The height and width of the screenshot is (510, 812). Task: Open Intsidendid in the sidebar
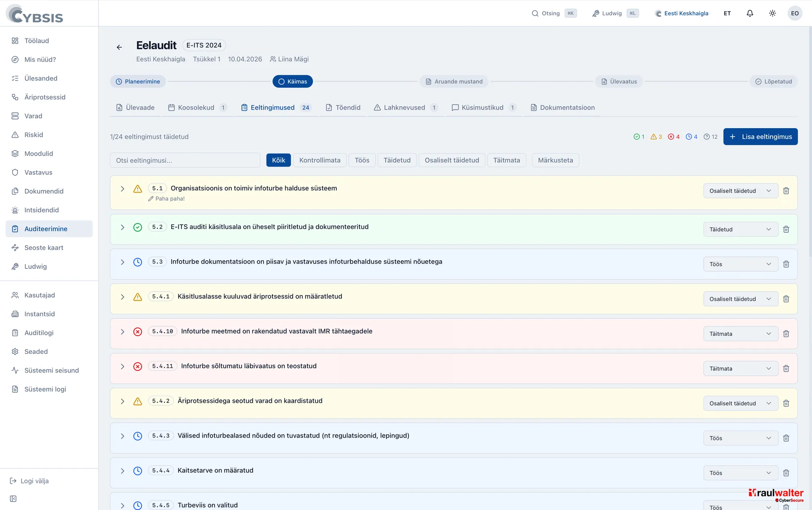(x=49, y=210)
